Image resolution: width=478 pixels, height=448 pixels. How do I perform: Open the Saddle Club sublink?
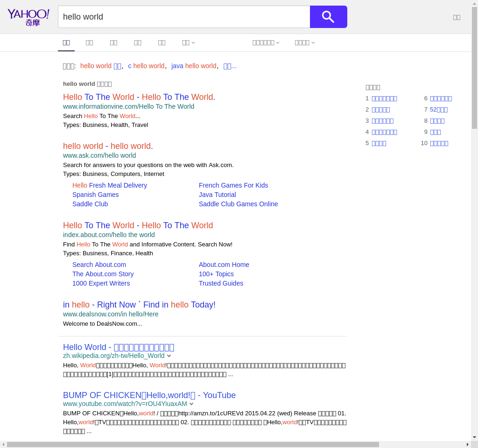point(90,204)
